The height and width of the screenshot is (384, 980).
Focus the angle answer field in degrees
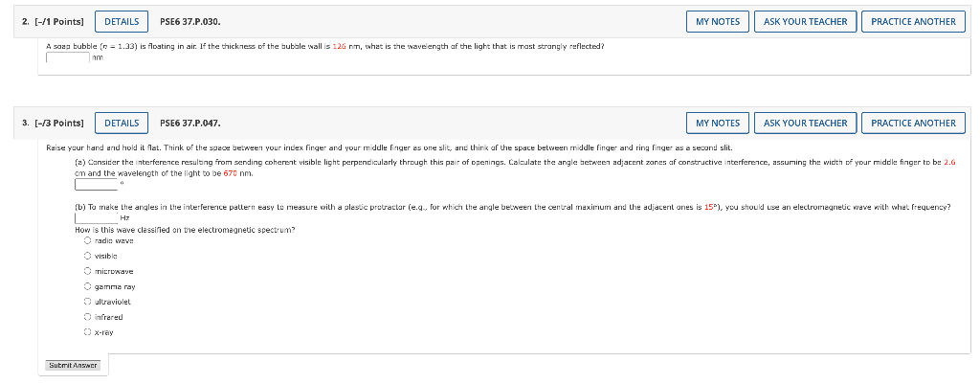pyautogui.click(x=97, y=185)
